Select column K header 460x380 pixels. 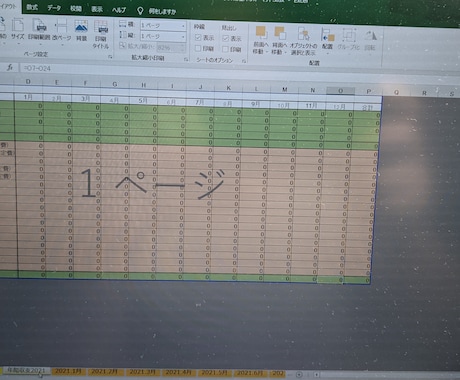point(229,88)
